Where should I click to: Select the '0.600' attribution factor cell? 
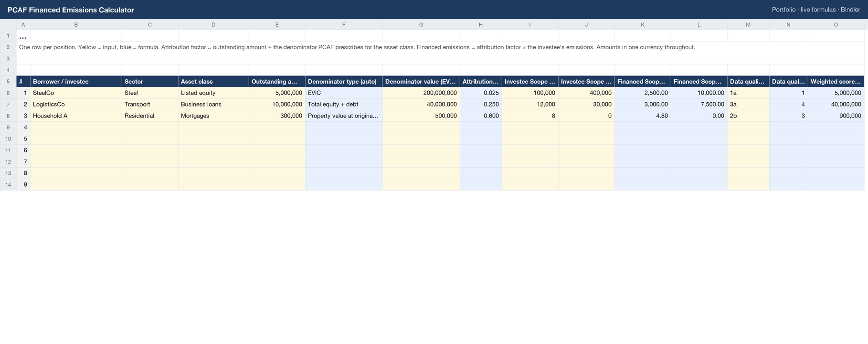tap(481, 116)
